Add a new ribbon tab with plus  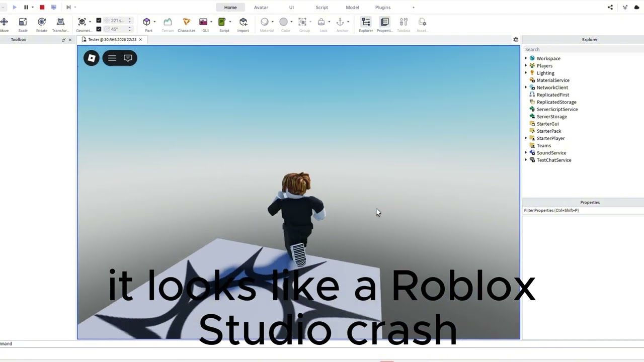click(x=414, y=8)
